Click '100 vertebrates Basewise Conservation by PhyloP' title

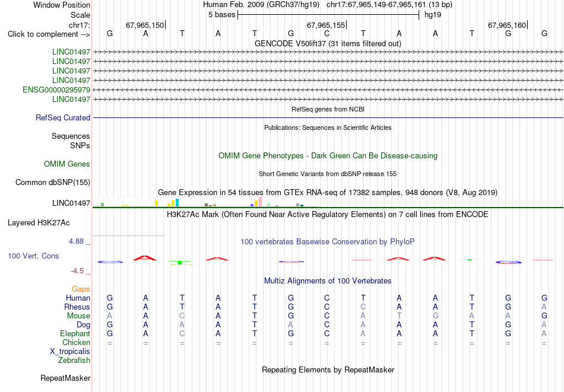pos(328,242)
